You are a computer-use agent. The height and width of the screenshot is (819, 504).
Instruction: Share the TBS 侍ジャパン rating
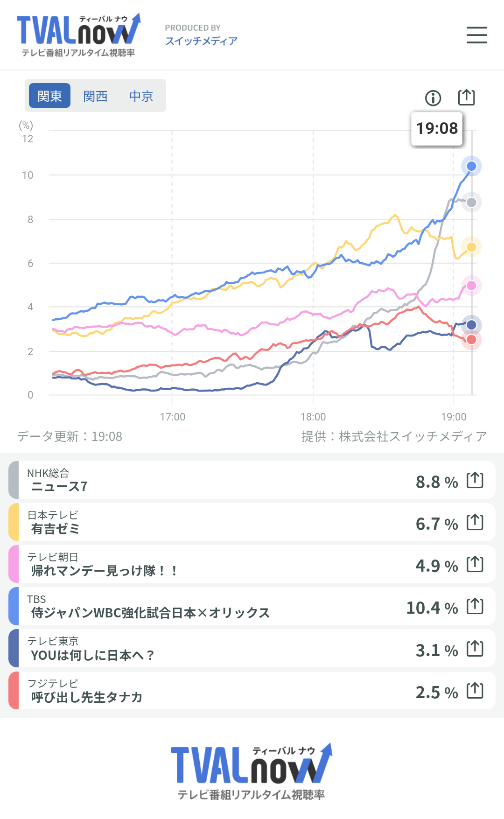coord(475,606)
